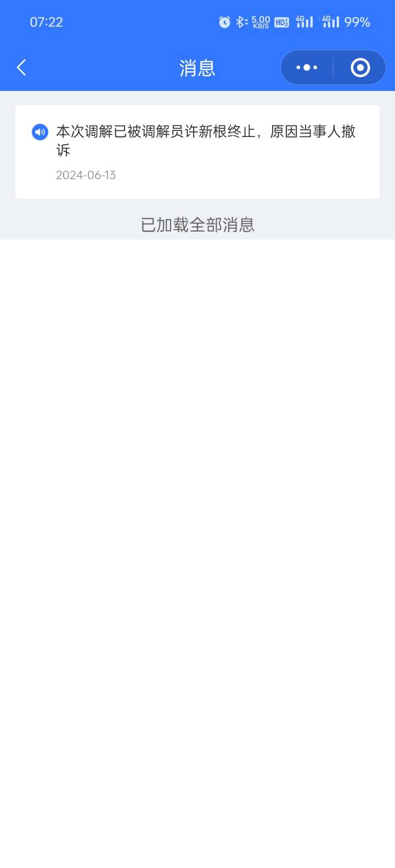The width and height of the screenshot is (395, 868).
Task: Open the mediation terminated message text
Action: tap(206, 141)
